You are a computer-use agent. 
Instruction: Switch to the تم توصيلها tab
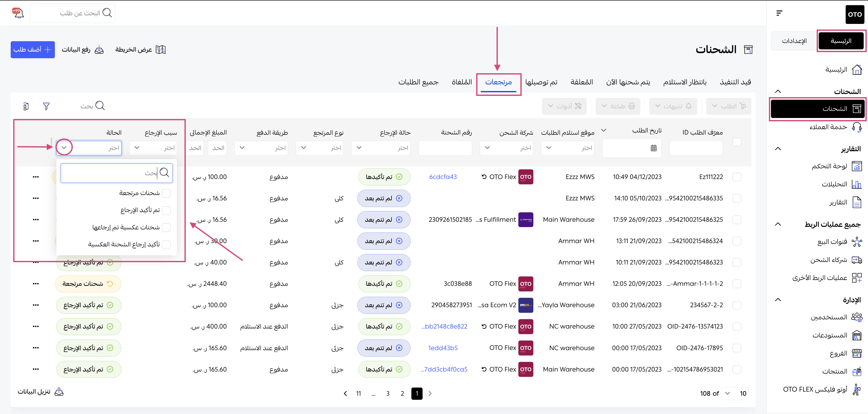click(541, 82)
